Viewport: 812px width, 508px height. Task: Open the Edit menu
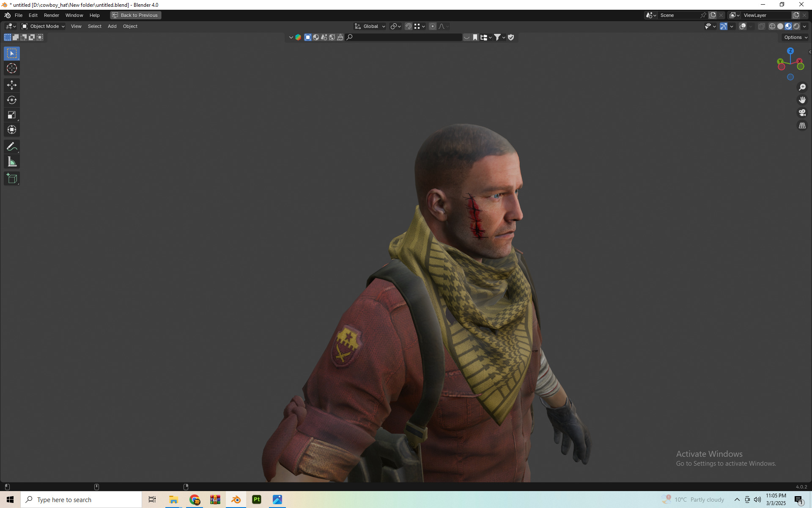[33, 15]
